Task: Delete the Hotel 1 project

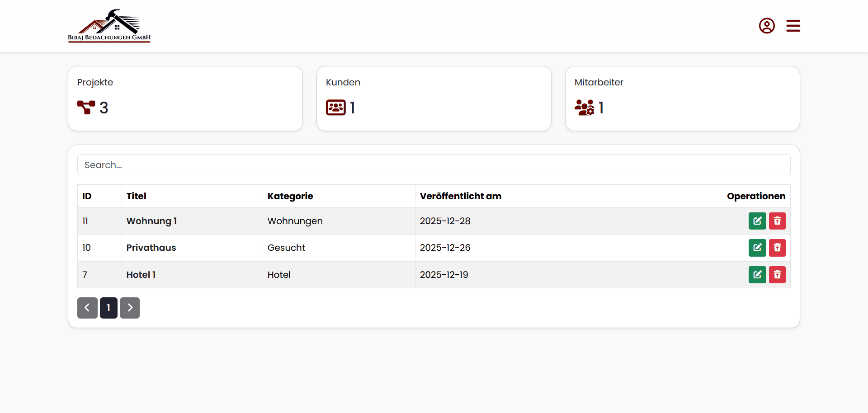Action: 777,275
